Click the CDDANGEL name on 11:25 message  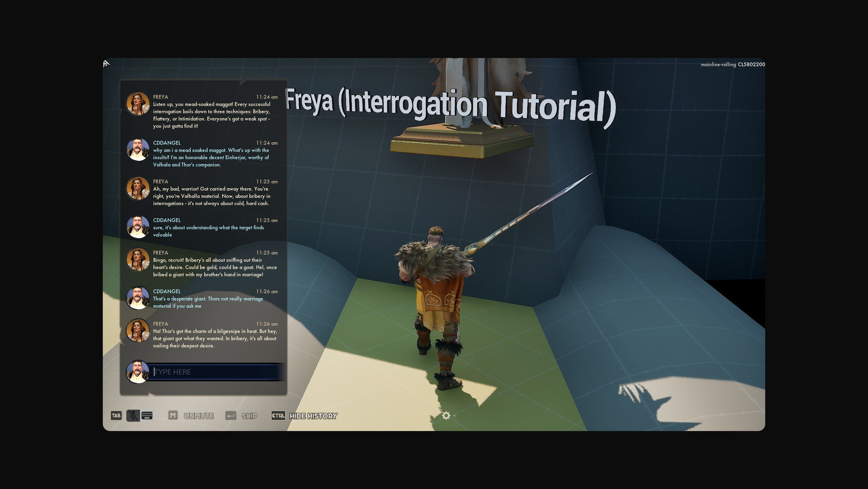tap(167, 220)
